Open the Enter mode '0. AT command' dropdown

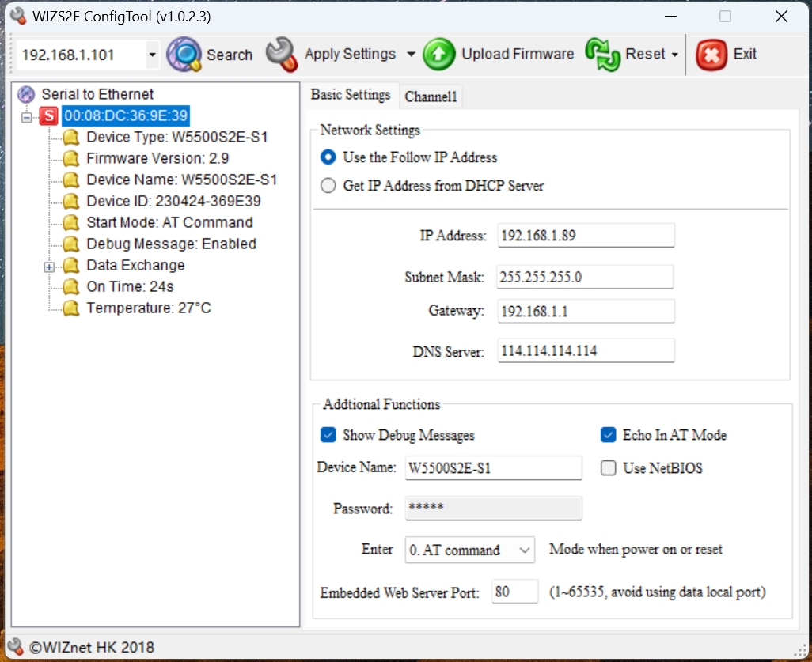(x=524, y=550)
